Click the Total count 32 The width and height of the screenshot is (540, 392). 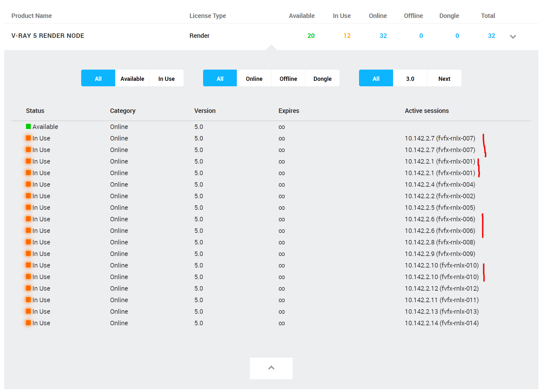492,36
